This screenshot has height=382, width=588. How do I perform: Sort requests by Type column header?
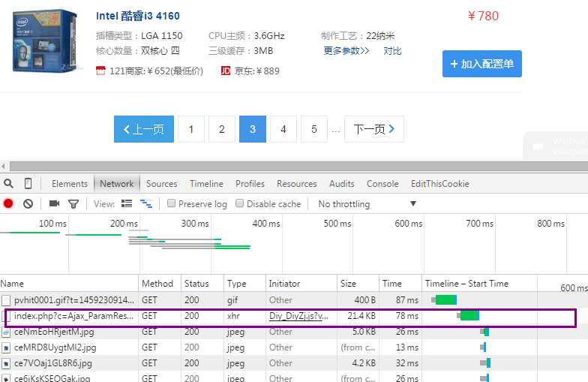(244, 284)
